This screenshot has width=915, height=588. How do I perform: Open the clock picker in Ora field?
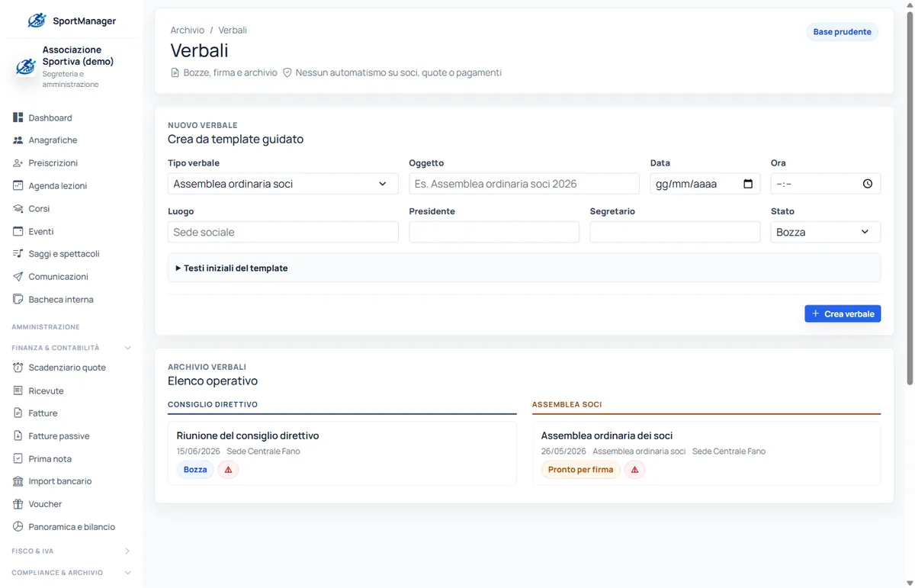click(868, 184)
